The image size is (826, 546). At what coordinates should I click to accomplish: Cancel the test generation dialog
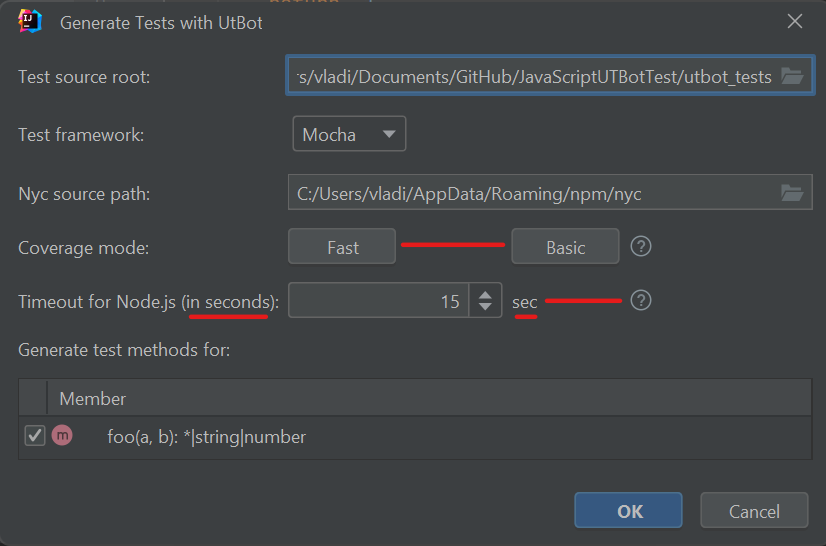tap(754, 510)
